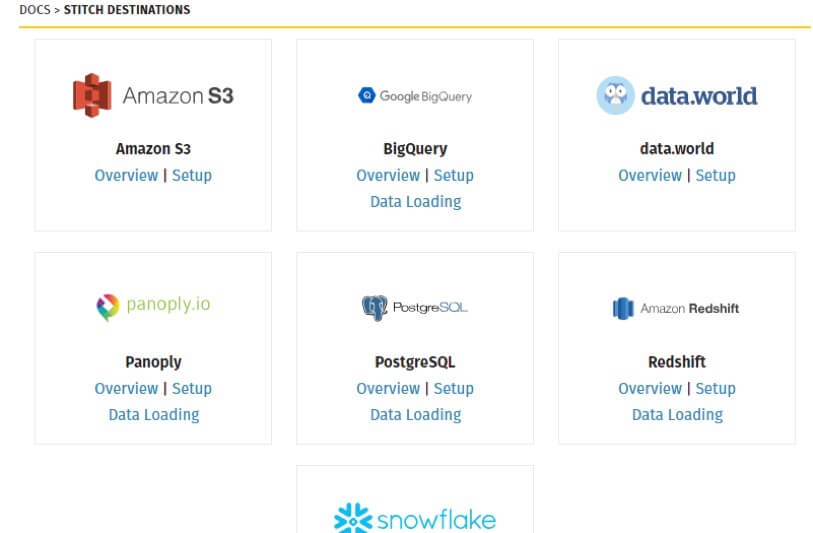
Task: Open BigQuery Overview link
Action: [388, 175]
